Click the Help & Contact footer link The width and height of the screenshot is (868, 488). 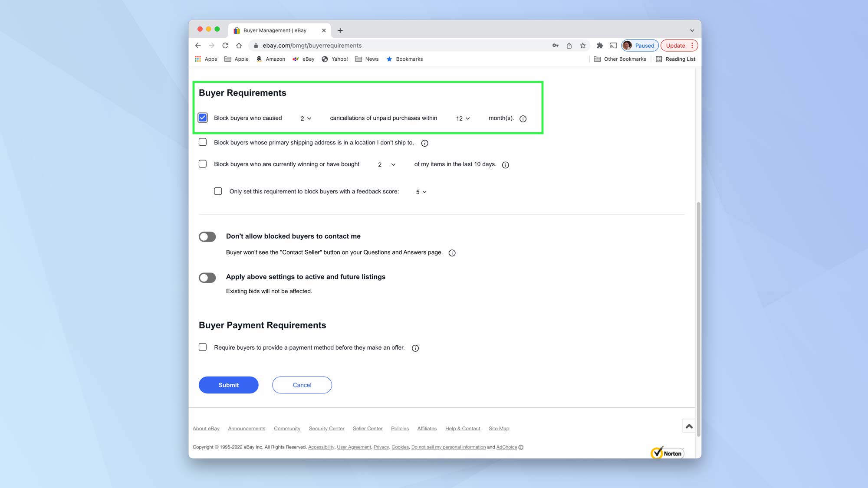(463, 429)
